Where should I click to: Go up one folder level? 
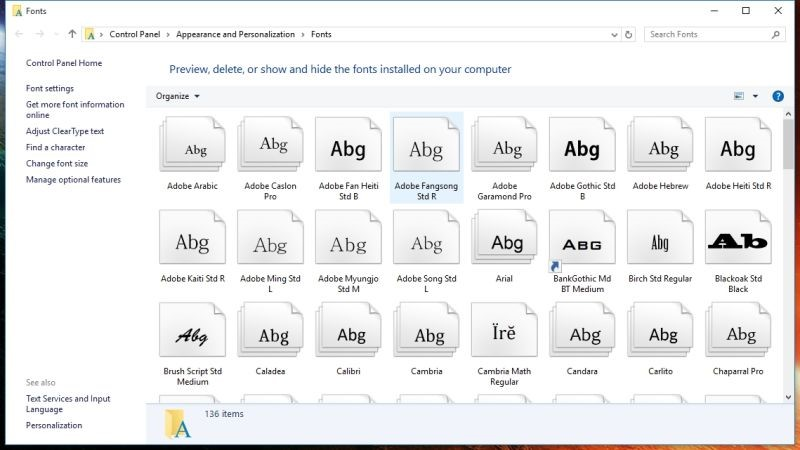72,34
